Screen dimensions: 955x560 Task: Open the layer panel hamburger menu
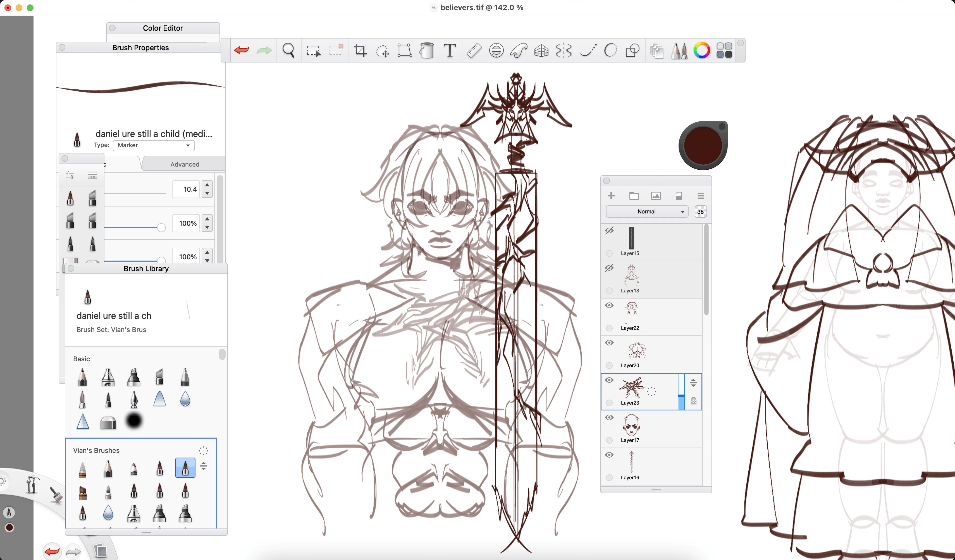pos(700,196)
